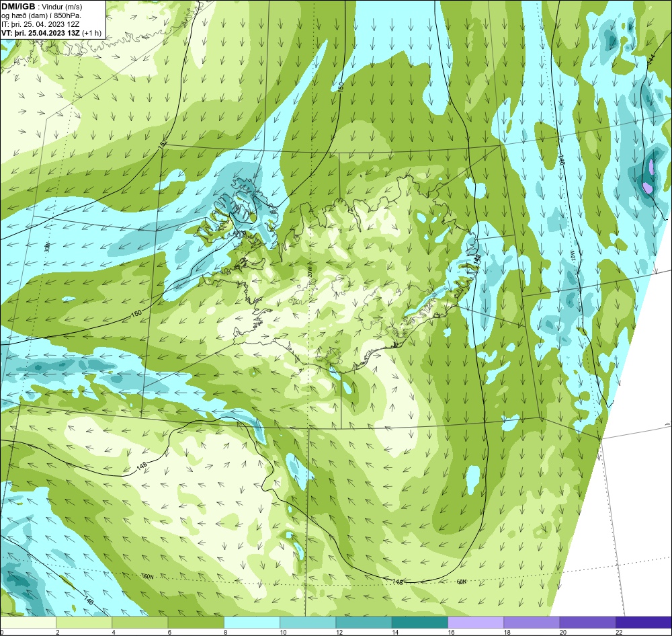This screenshot has width=672, height=636.
Task: Click the '30W' longitude label
Action: click(x=47, y=247)
